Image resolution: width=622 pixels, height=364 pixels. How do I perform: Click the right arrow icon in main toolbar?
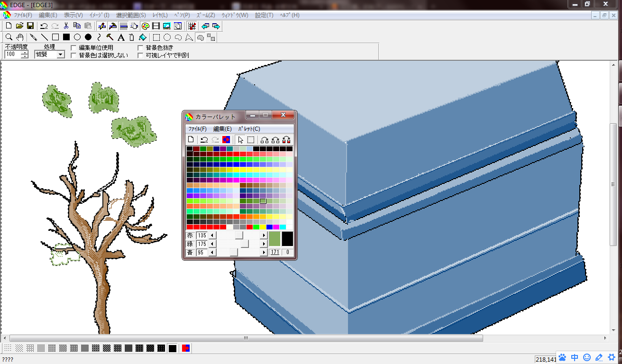216,26
